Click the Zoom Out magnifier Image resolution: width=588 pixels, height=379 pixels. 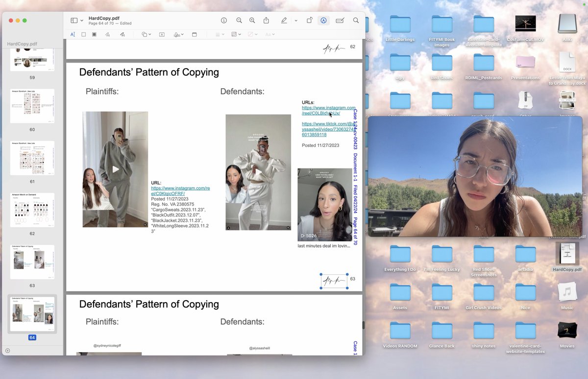(x=239, y=21)
